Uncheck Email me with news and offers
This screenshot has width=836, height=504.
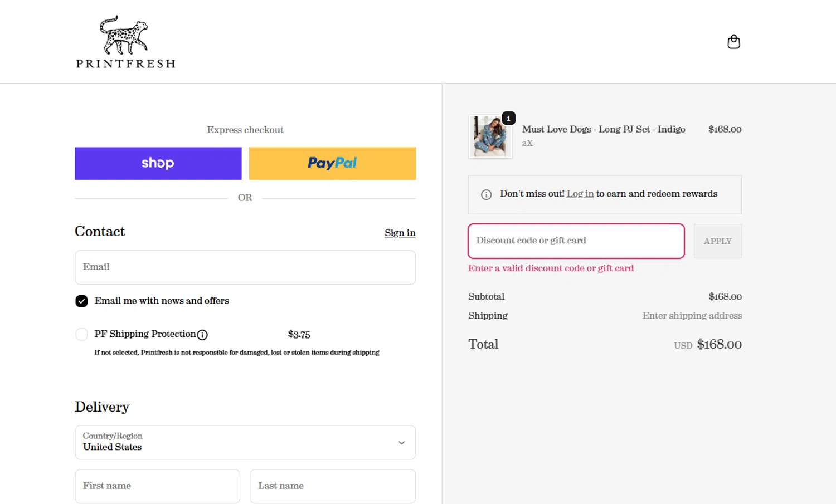(x=81, y=301)
